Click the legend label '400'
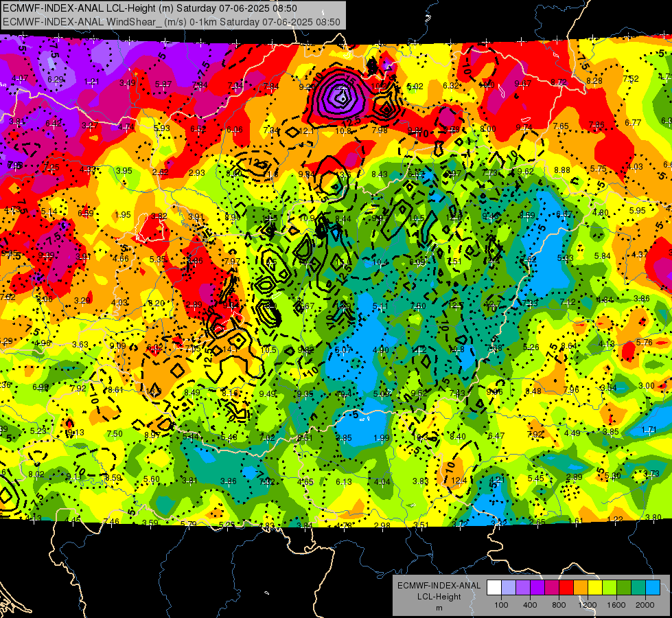Image resolution: width=672 pixels, height=618 pixels. click(530, 605)
